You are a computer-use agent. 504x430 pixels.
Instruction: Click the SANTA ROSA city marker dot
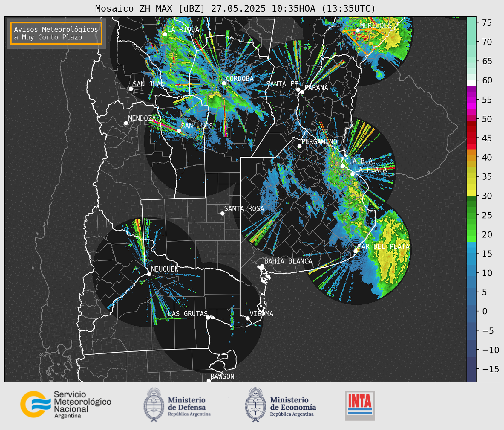click(x=222, y=213)
